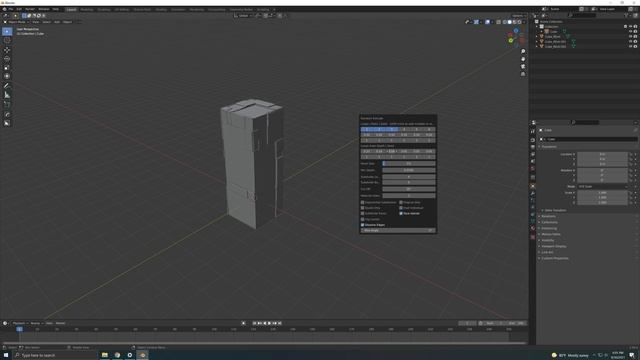Select the Cursor tool in toolbar
The width and height of the screenshot is (640, 360).
pos(7,40)
